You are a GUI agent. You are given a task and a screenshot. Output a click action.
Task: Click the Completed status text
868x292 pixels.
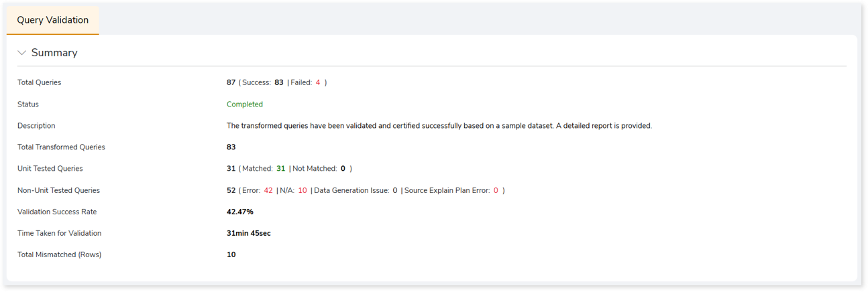245,104
